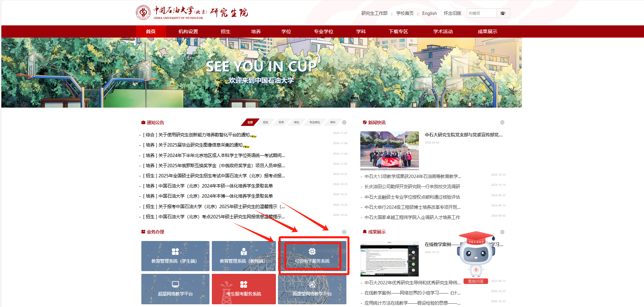Open news 中石大13项教学成果获2024年石油高等教育
644x307 pixels.
point(413,176)
